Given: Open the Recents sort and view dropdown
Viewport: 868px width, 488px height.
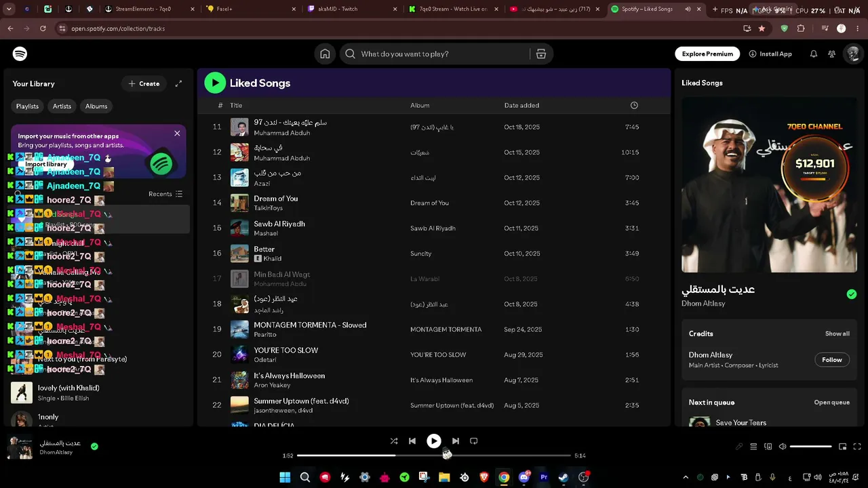Looking at the screenshot, I should click(165, 194).
